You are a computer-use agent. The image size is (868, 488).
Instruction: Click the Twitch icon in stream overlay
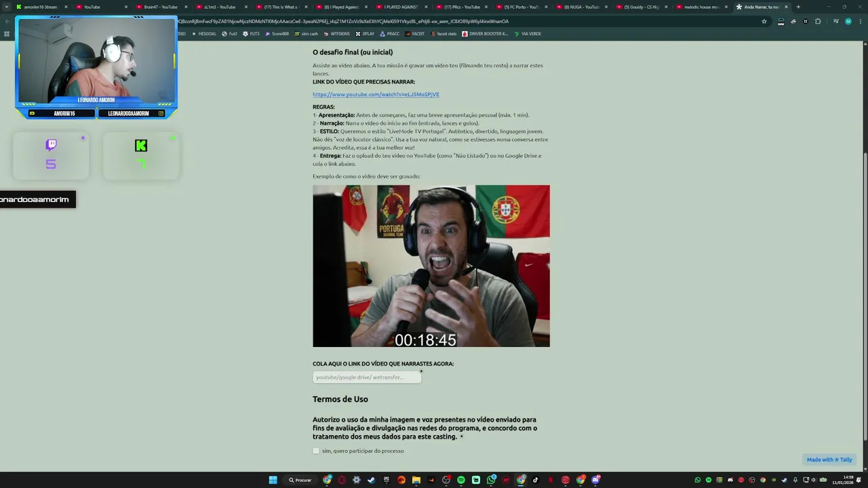[x=51, y=144]
